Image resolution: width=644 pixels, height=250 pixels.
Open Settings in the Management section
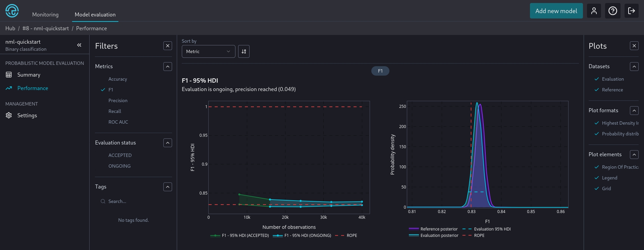(x=27, y=115)
